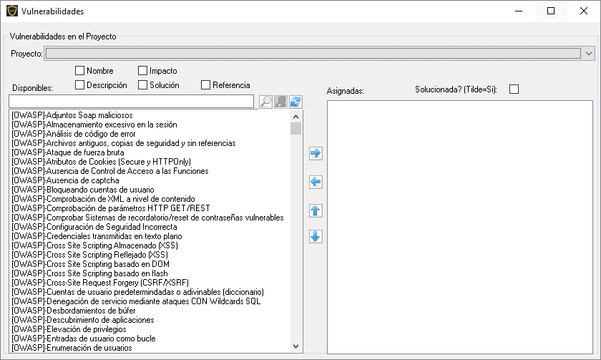Focus the Disponibles search text field
The width and height of the screenshot is (601, 360).
point(131,102)
